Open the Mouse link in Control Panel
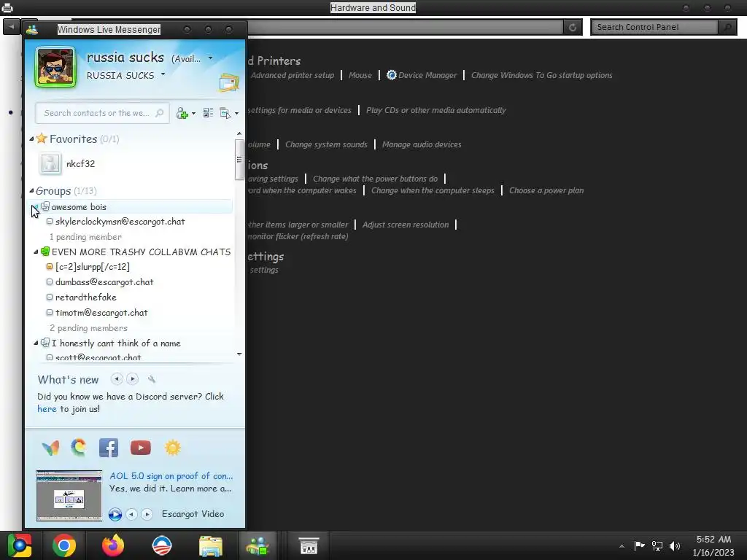The width and height of the screenshot is (747, 560). pos(360,75)
